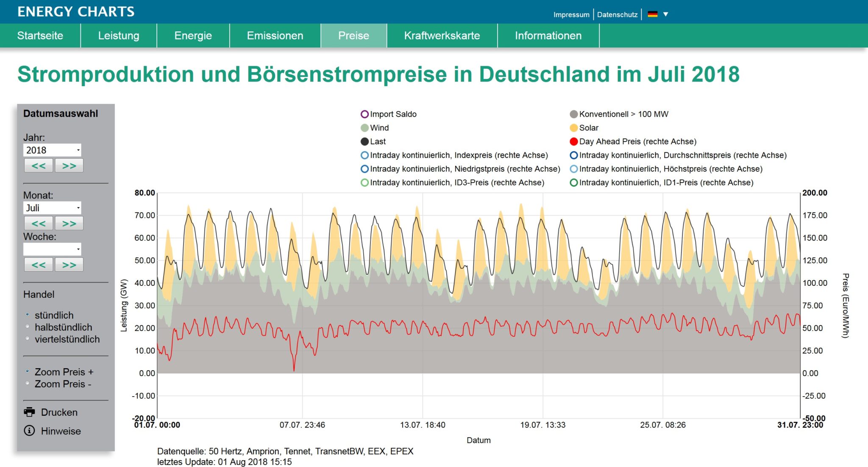Select the halbstündlich trading option
868x467 pixels.
(x=28, y=327)
